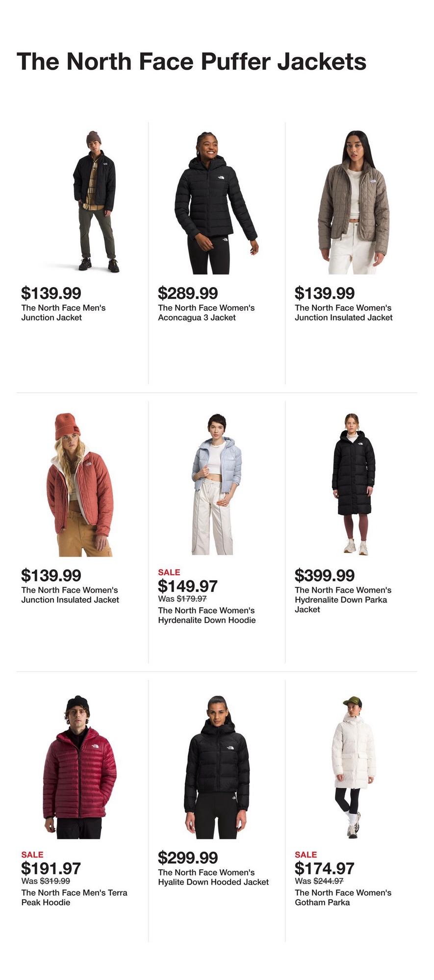Select the black Hyalite Down Hooded Jacket photo
The width and height of the screenshot is (434, 980).
point(216,767)
